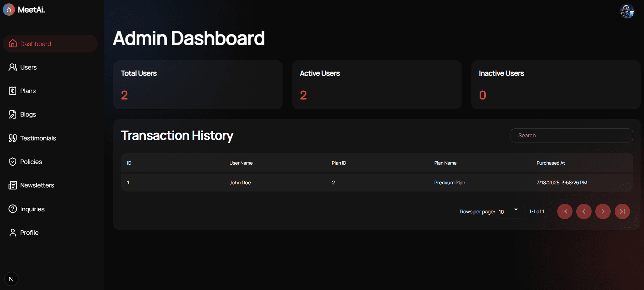Click the Next.js dev tools badge

pos(11,279)
